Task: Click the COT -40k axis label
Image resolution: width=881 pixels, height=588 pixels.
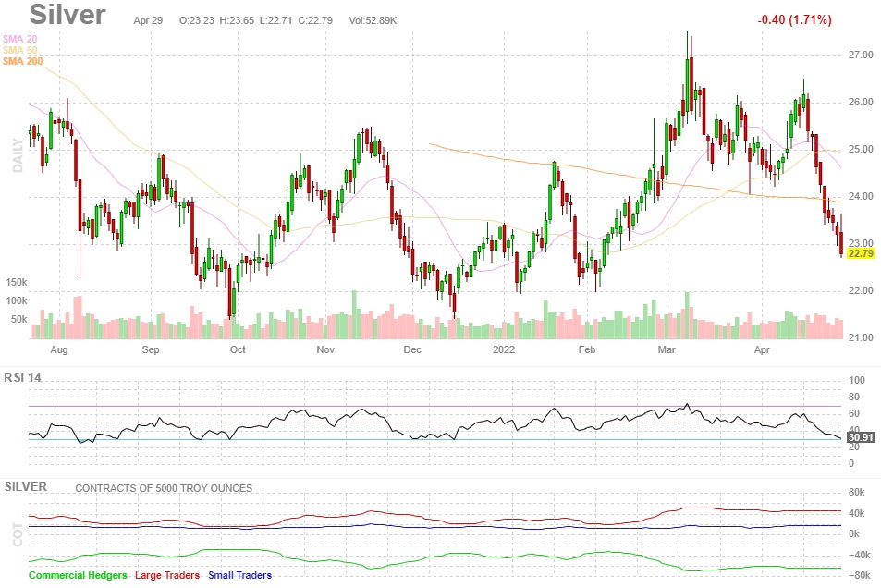Action: [x=859, y=555]
